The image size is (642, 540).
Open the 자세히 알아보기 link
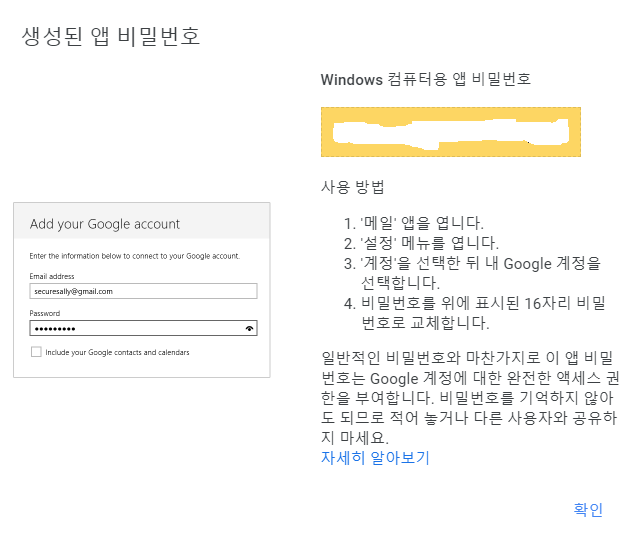coord(374,458)
